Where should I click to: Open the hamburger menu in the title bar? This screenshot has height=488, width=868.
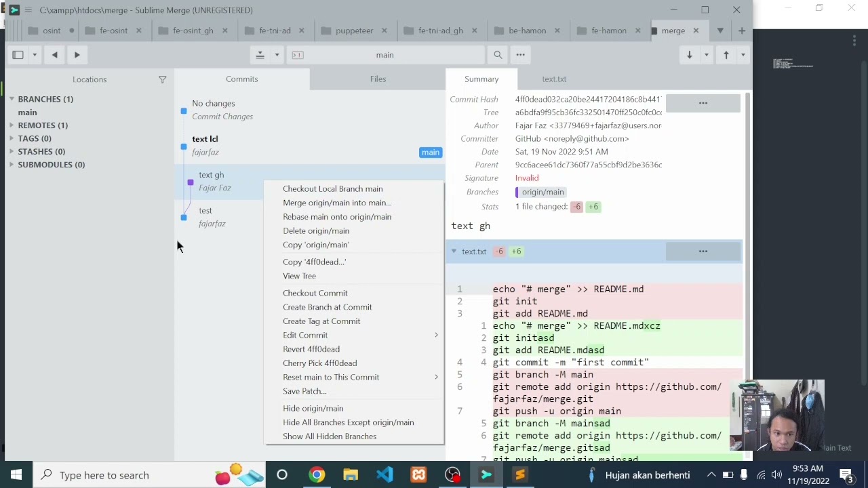click(28, 10)
